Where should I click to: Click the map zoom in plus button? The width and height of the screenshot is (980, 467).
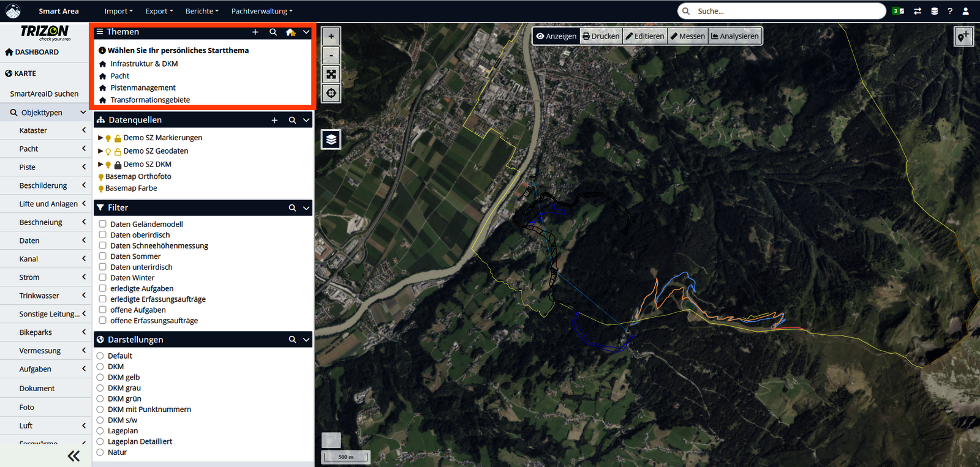(x=331, y=36)
